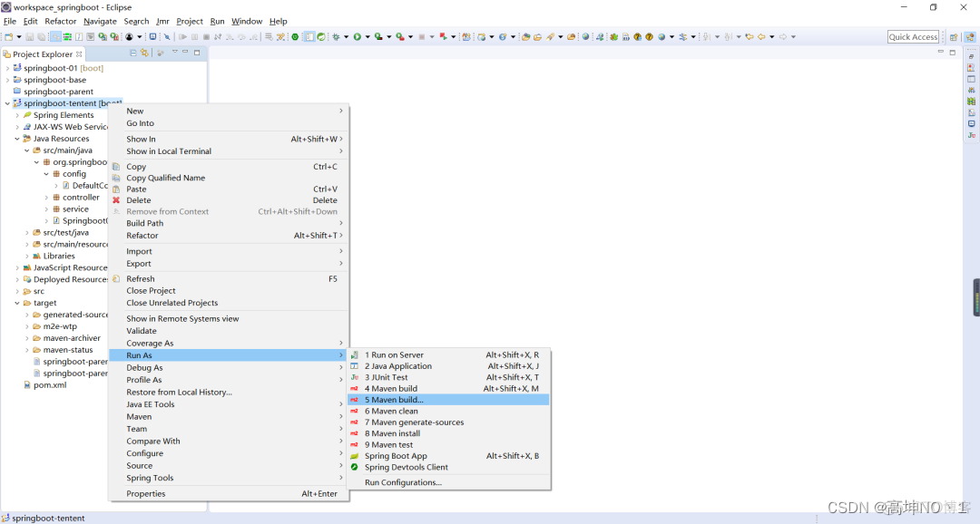Collapse the springboot-tentent project node
Image resolution: width=980 pixels, height=524 pixels.
click(x=7, y=103)
